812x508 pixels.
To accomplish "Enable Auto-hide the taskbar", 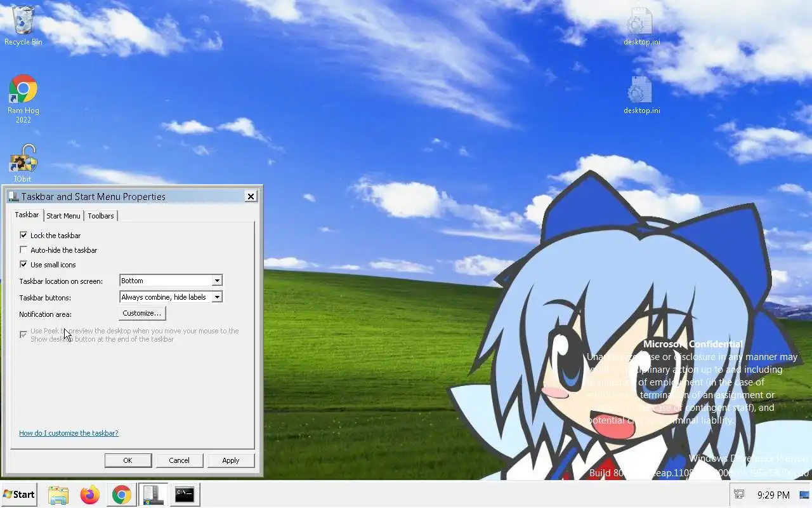I will [x=23, y=250].
